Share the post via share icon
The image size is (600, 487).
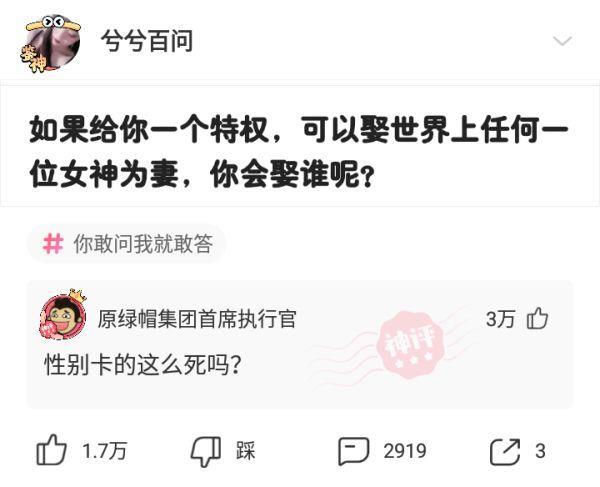[x=505, y=451]
